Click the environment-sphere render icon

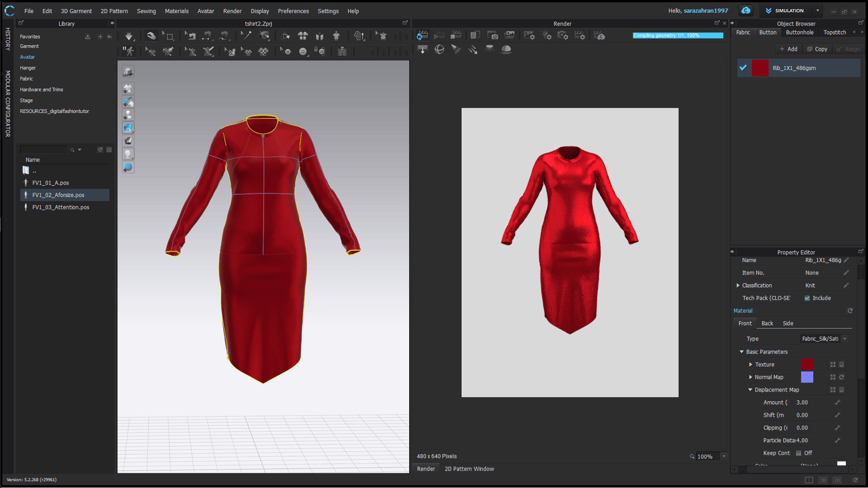[439, 50]
